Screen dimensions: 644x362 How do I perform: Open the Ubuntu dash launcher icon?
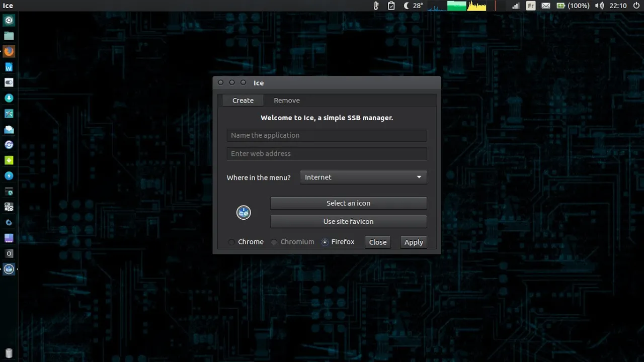9,20
